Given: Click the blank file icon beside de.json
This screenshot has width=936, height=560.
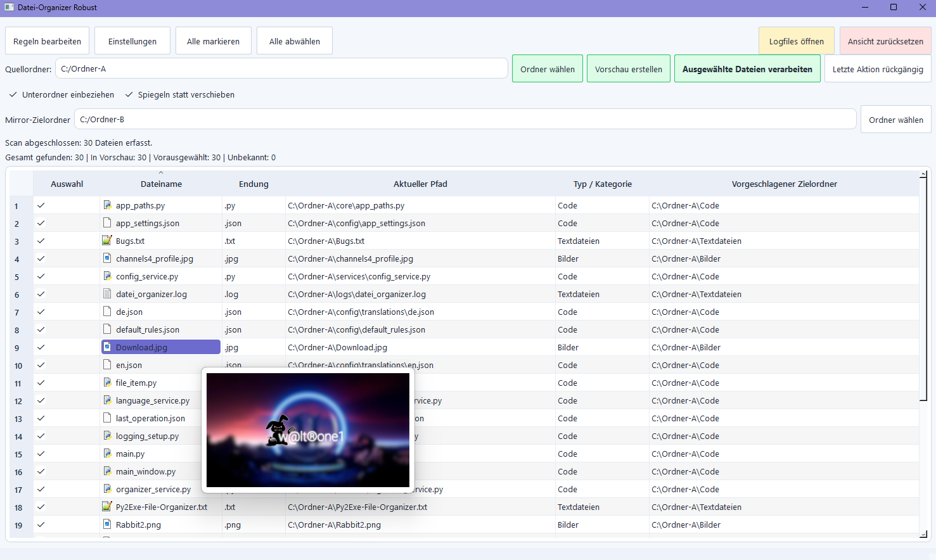Looking at the screenshot, I should (x=107, y=312).
